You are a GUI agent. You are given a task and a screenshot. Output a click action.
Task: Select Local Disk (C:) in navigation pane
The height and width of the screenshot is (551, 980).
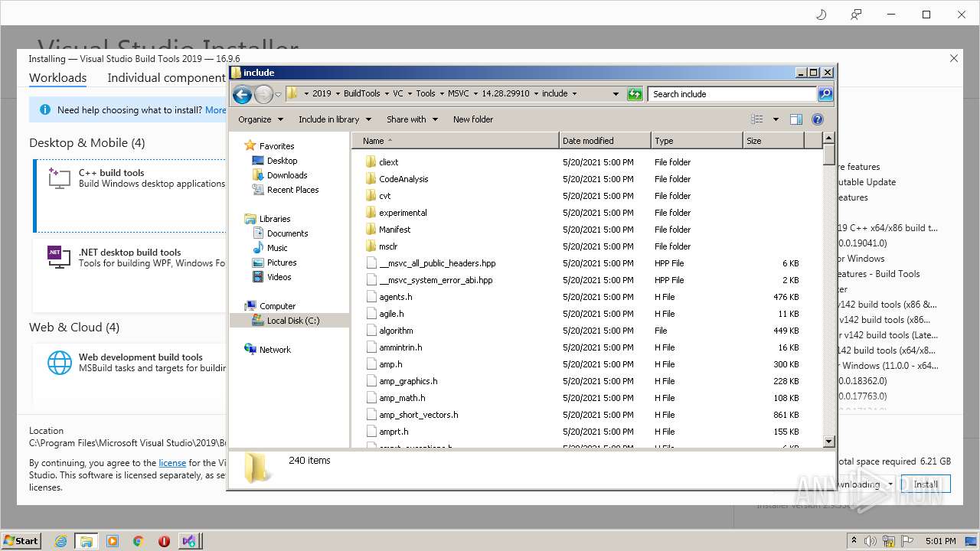click(293, 321)
